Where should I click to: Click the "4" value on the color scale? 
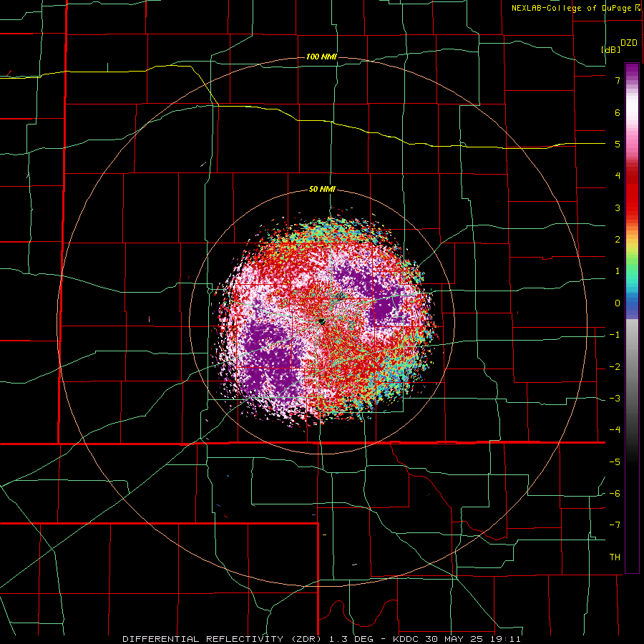618,176
